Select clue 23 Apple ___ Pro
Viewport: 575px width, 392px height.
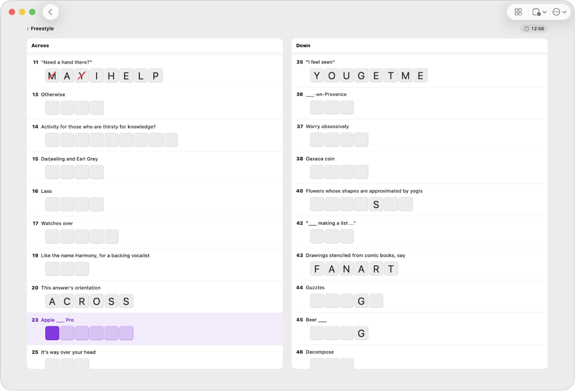tap(57, 320)
